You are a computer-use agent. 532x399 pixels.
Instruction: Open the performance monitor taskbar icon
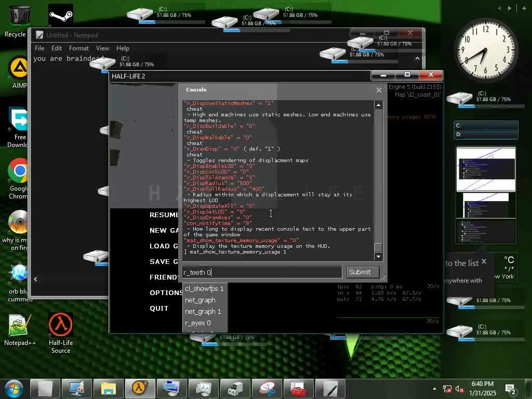click(x=203, y=389)
